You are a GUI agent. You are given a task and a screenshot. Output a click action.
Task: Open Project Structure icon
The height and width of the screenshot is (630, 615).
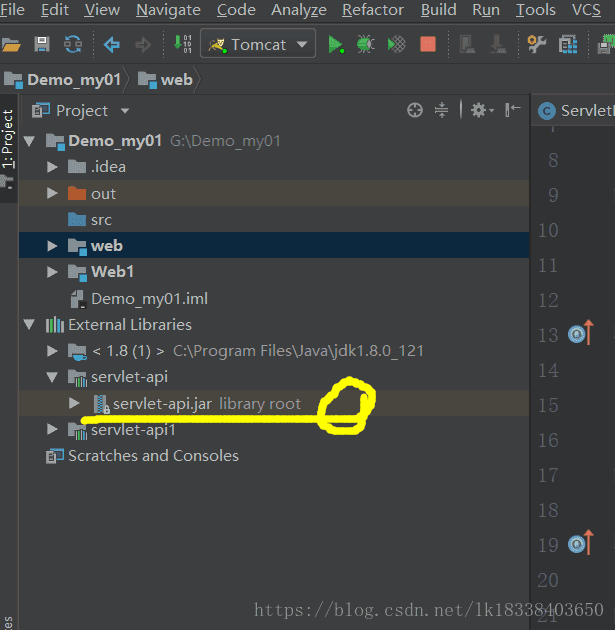(568, 44)
